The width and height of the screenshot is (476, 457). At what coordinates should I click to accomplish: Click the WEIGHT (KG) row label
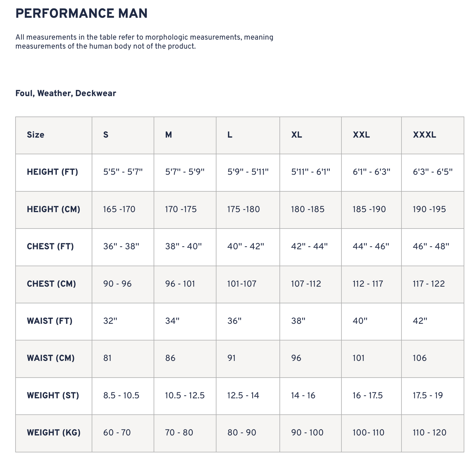(x=54, y=433)
